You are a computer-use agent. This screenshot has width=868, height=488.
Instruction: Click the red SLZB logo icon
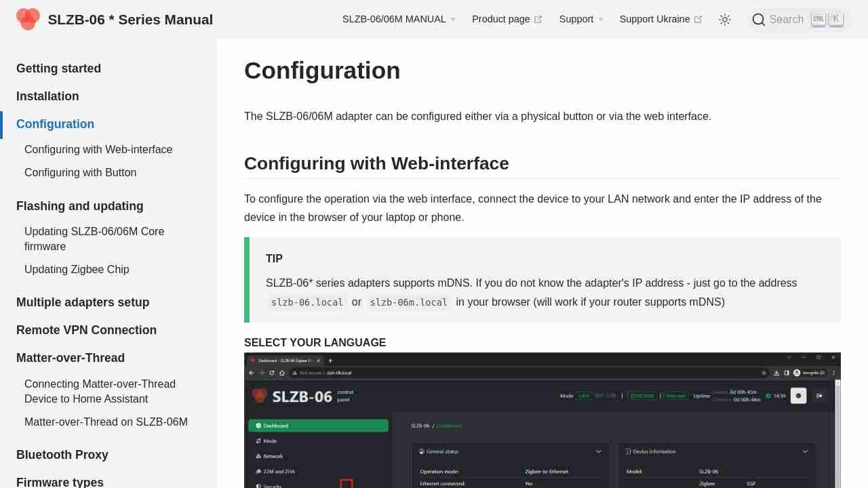tap(28, 19)
